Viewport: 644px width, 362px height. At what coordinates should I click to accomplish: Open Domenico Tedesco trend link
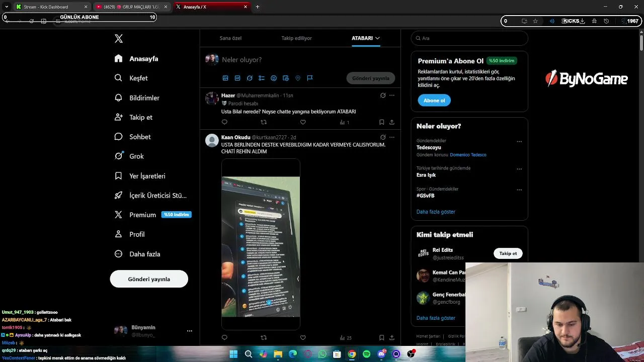(468, 155)
